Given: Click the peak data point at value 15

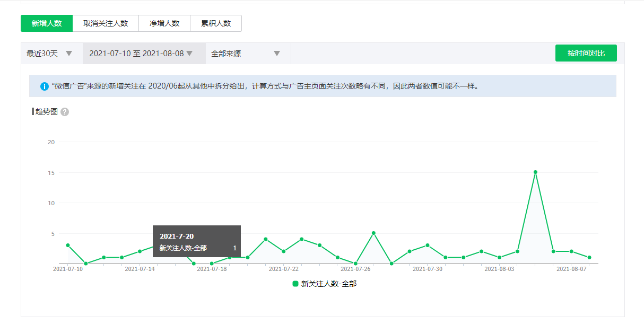Looking at the screenshot, I should [535, 172].
